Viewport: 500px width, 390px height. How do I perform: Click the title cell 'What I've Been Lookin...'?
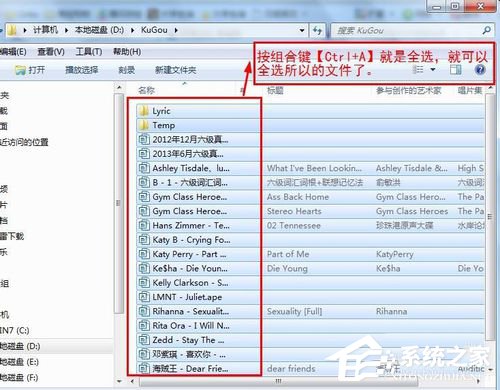pyautogui.click(x=314, y=168)
